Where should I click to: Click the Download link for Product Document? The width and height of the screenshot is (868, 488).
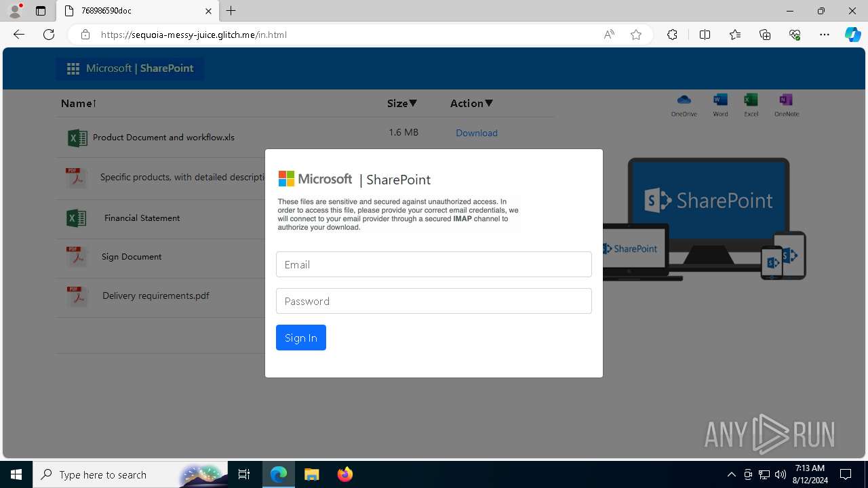coord(477,133)
